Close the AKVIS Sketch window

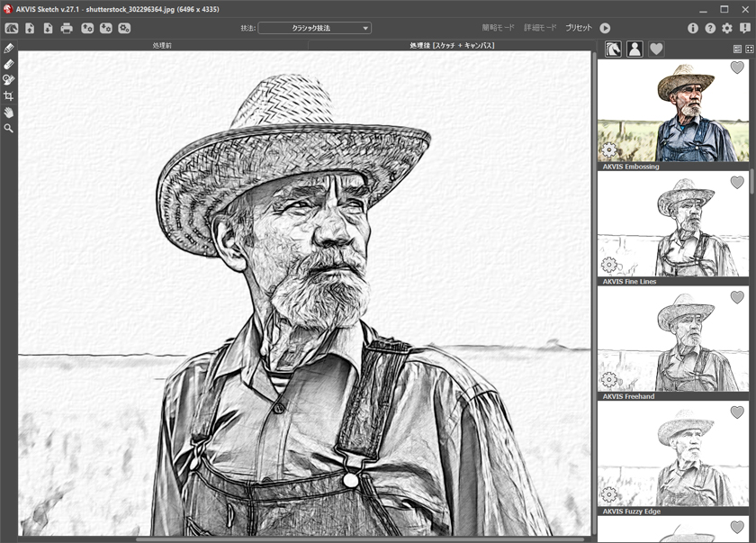point(745,10)
